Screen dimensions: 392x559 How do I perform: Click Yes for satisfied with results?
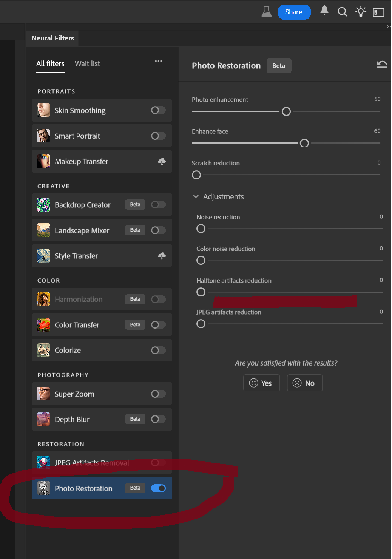pos(261,383)
